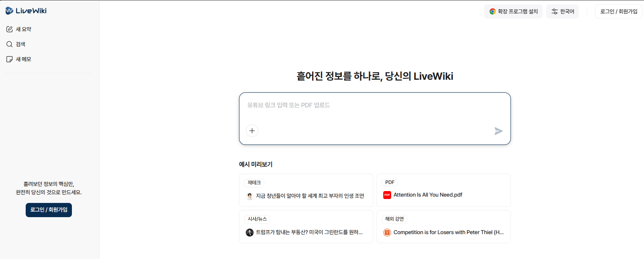Image resolution: width=644 pixels, height=259 pixels.
Task: Click top-right 로그인 / 회원가입 button
Action: [619, 11]
